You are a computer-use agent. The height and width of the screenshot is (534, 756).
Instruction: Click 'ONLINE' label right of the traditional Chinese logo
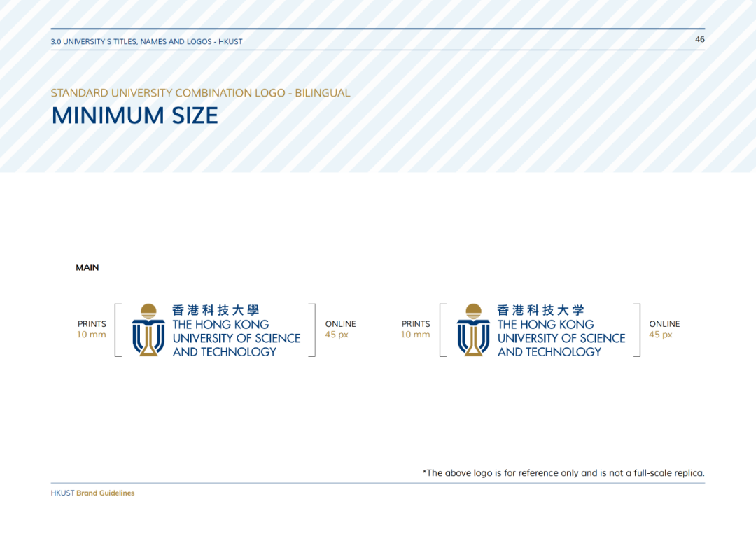pyautogui.click(x=340, y=324)
